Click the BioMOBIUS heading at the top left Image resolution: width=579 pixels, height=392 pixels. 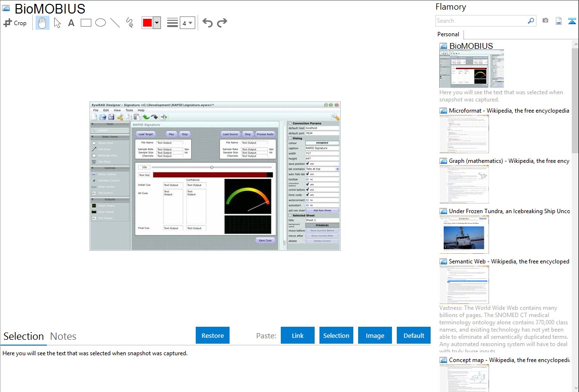click(x=50, y=9)
